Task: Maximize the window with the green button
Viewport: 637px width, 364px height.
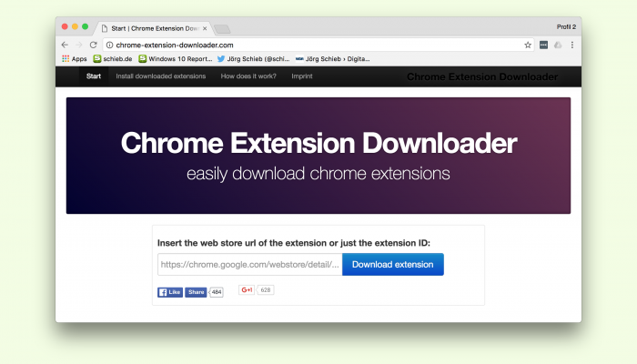Action: pyautogui.click(x=85, y=26)
